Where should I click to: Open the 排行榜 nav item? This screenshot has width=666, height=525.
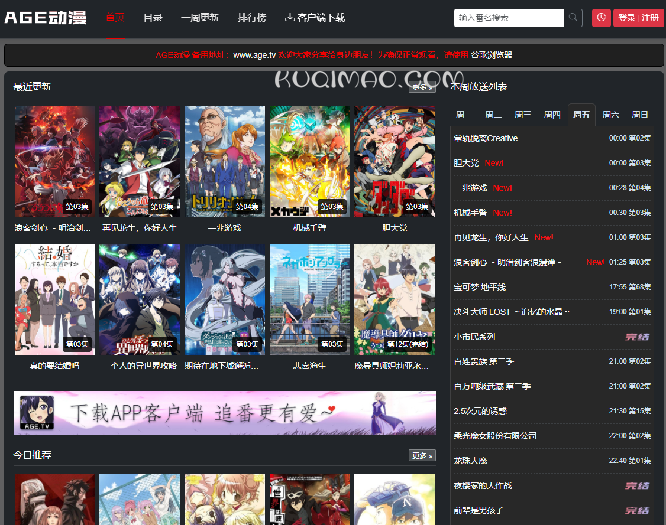pos(251,18)
